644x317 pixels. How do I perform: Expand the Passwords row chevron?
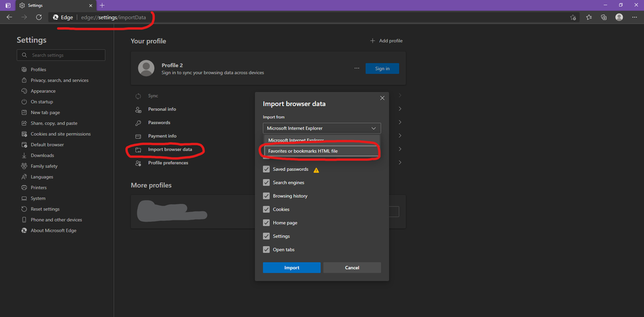[400, 122]
